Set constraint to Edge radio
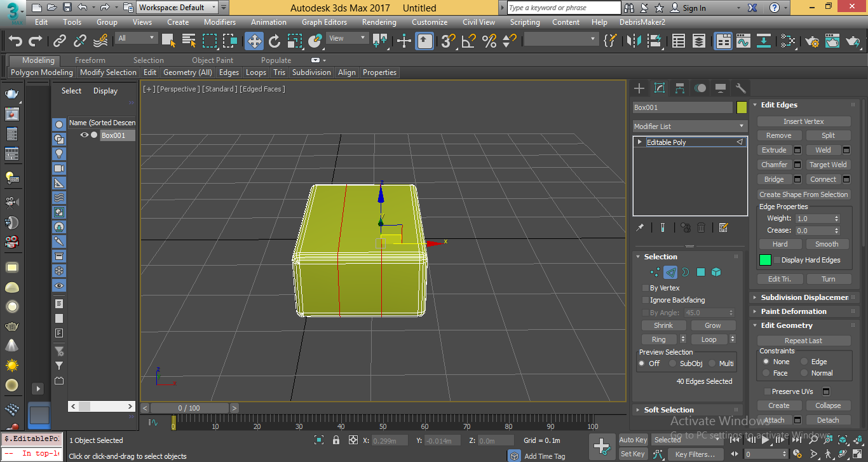The height and width of the screenshot is (462, 868). [804, 362]
